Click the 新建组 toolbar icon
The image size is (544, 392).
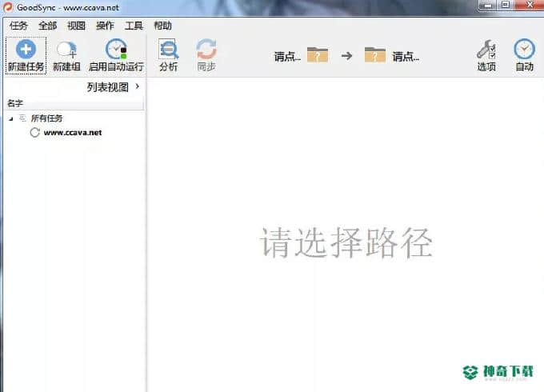click(66, 50)
